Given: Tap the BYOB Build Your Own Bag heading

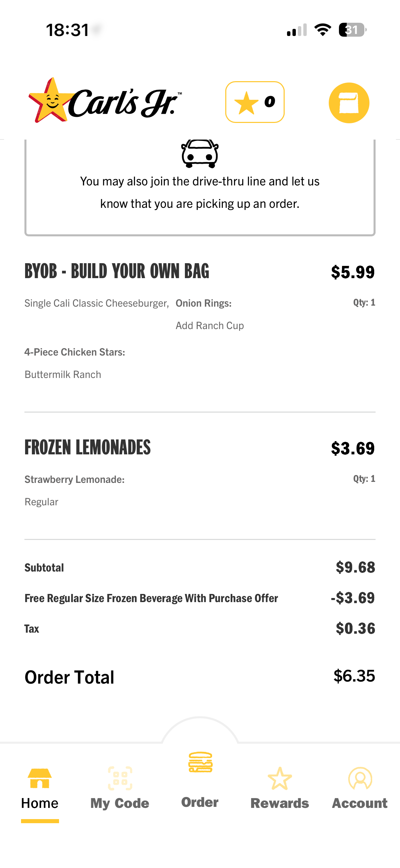Looking at the screenshot, I should click(x=117, y=271).
